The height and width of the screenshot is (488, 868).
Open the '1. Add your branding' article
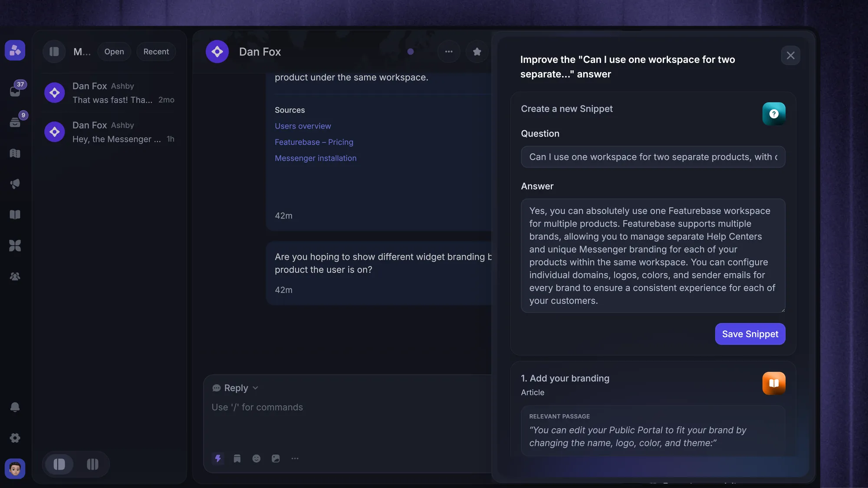click(565, 378)
